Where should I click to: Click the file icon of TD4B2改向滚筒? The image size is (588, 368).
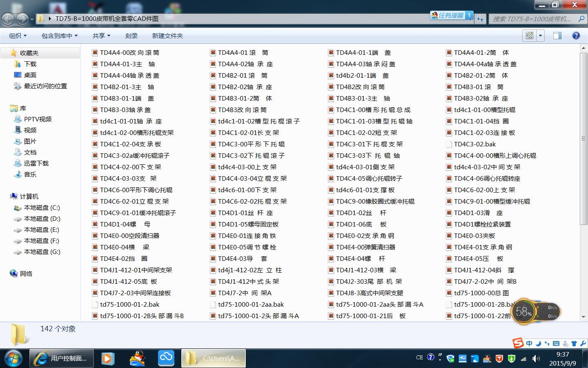click(x=331, y=87)
